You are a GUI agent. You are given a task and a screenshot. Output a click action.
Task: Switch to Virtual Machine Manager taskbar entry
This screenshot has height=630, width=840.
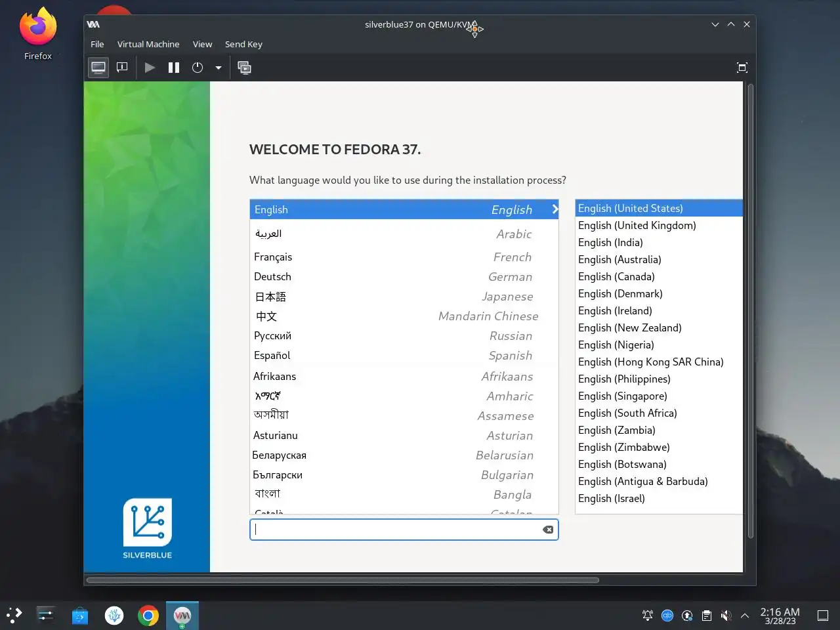182,616
